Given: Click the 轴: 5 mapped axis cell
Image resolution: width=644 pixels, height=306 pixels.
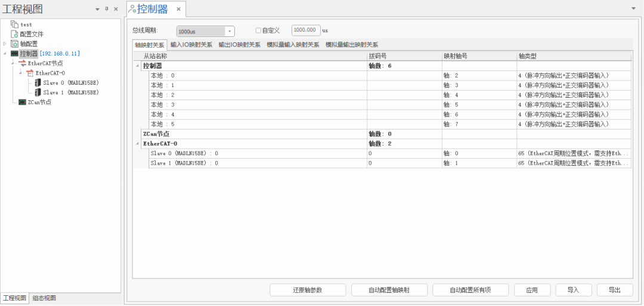Looking at the screenshot, I should coord(479,105).
